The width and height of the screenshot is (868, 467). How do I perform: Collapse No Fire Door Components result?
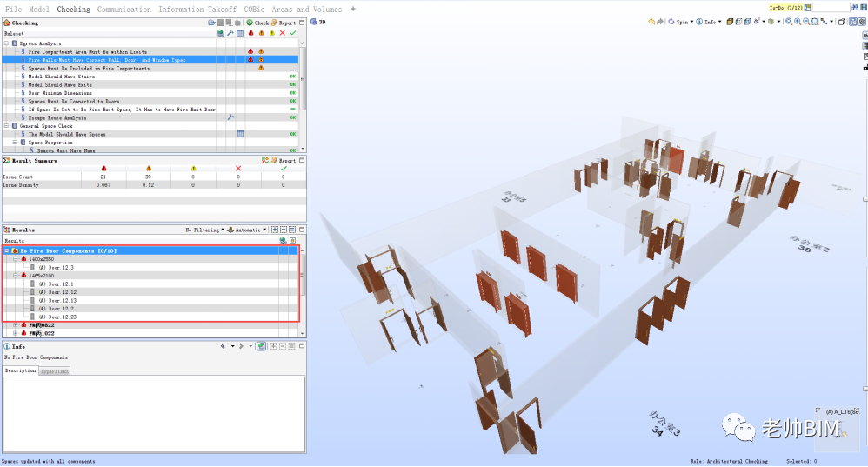coord(7,250)
